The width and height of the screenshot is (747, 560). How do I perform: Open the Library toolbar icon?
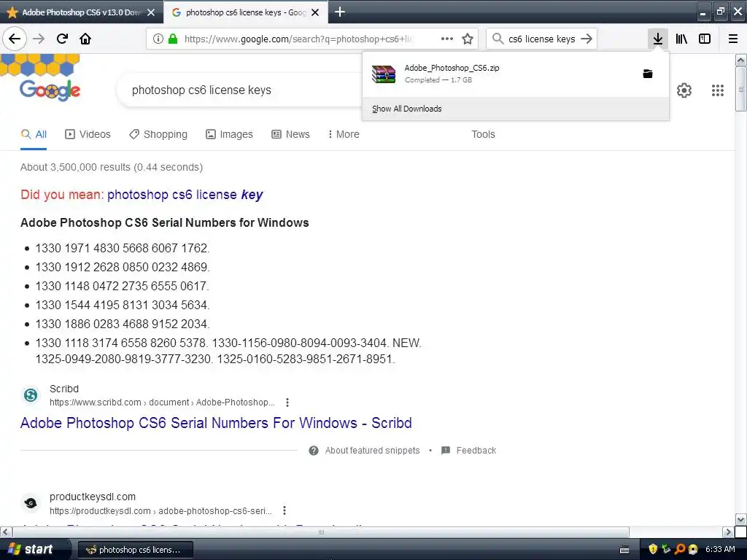point(681,39)
